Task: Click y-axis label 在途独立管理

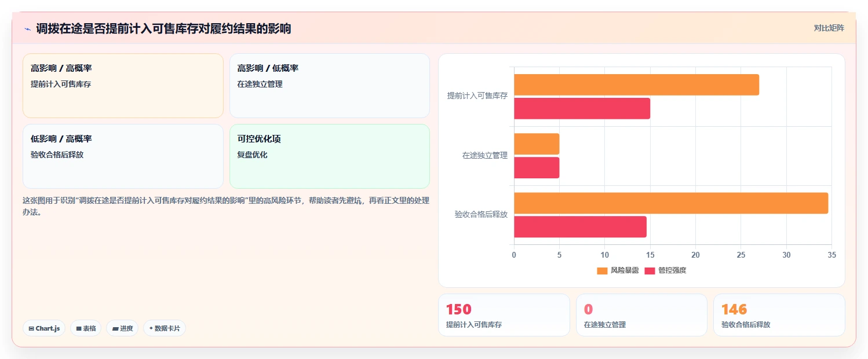Action: coord(485,156)
